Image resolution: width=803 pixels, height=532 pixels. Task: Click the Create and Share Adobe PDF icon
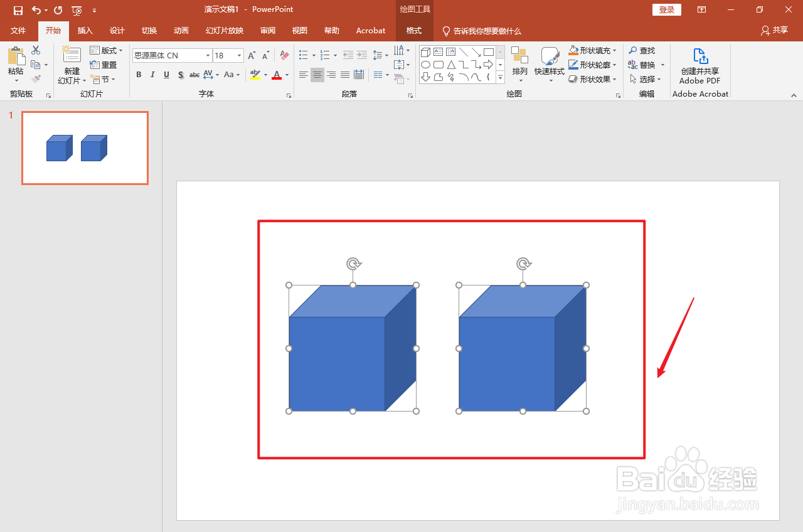[x=700, y=66]
